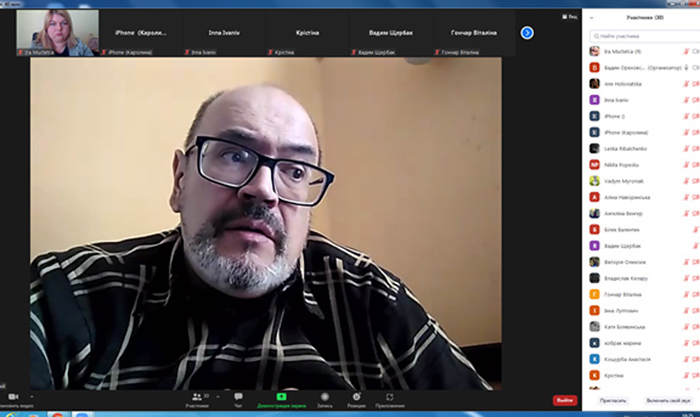This screenshot has height=417, width=700.
Task: Toggle muted microphone for Ann Holovatska
Action: coord(686,84)
